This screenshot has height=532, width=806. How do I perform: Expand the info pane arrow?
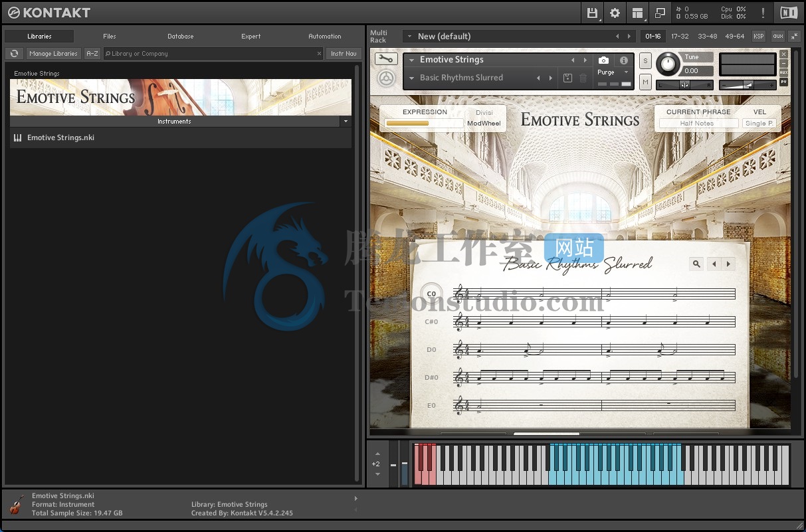coord(355,498)
